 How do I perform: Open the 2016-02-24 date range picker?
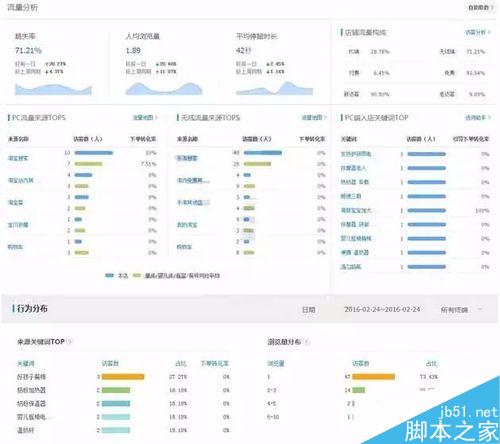click(x=382, y=309)
